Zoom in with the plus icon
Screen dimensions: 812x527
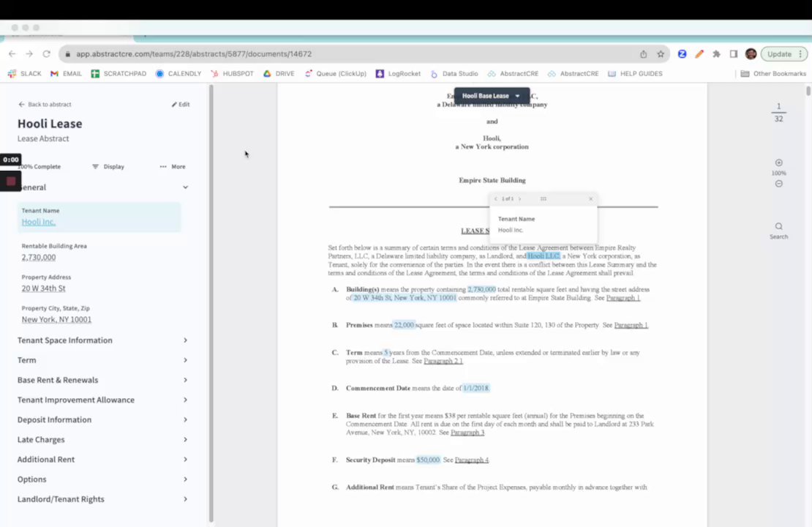click(x=779, y=162)
